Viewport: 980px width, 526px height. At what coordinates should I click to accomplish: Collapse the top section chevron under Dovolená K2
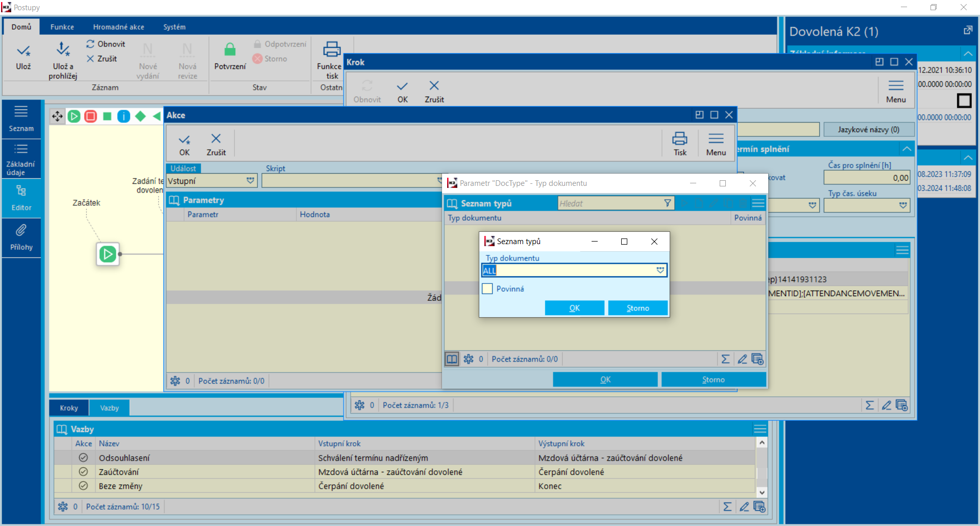click(x=968, y=53)
